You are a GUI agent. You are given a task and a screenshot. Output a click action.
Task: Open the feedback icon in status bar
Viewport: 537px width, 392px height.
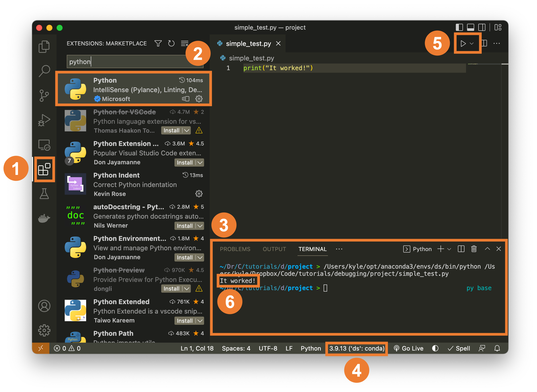482,348
